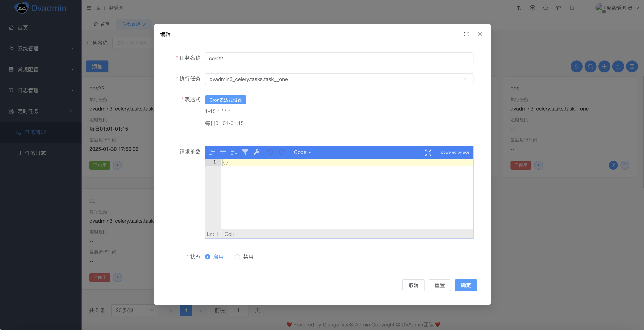Image resolution: width=644 pixels, height=330 pixels.
Task: Click the filter funnel icon
Action: (245, 152)
